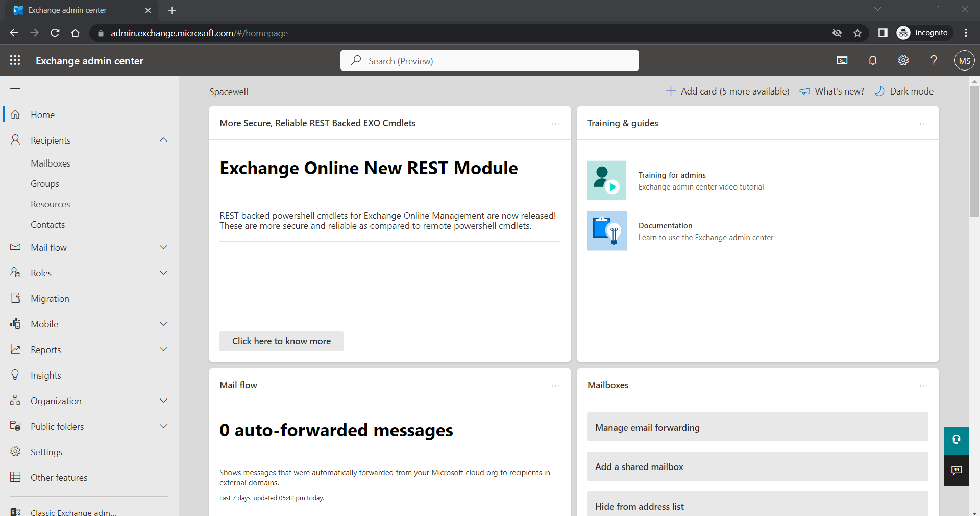
Task: Click 'Click here to know more' button
Action: point(281,341)
